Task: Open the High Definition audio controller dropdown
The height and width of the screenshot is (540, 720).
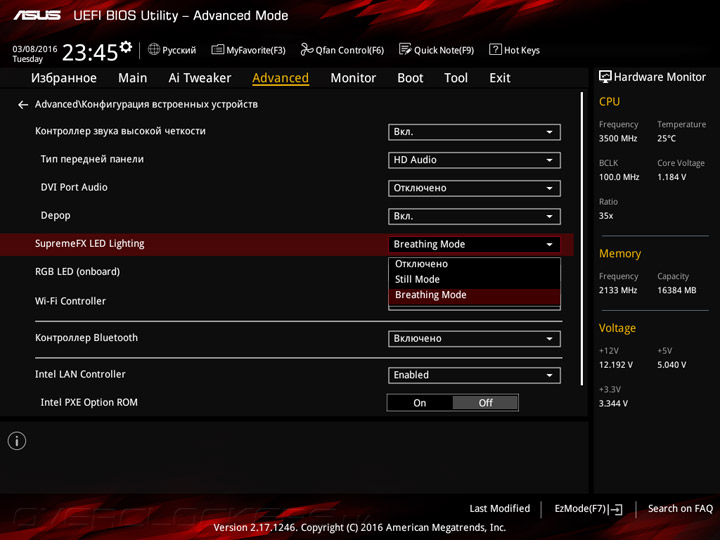Action: (x=474, y=132)
